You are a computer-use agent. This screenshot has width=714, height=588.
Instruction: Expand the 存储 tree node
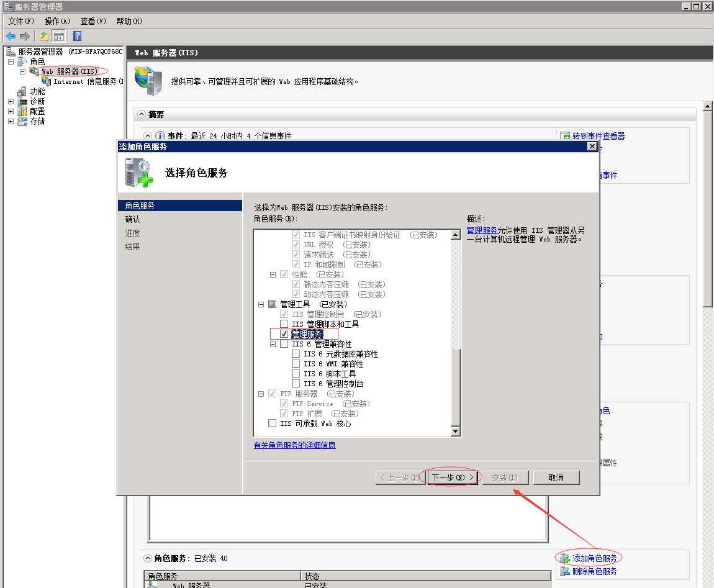click(11, 121)
